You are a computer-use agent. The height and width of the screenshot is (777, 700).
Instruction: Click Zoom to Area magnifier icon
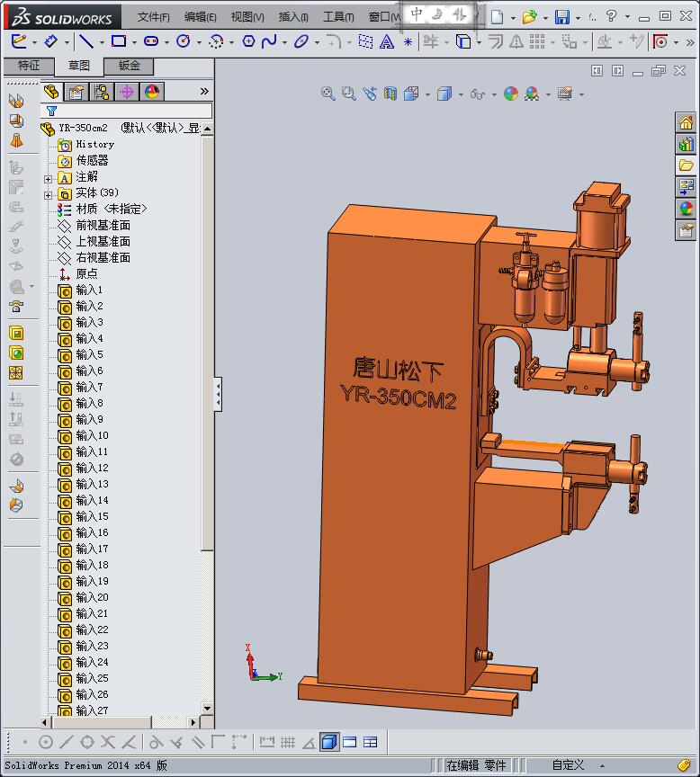click(349, 94)
